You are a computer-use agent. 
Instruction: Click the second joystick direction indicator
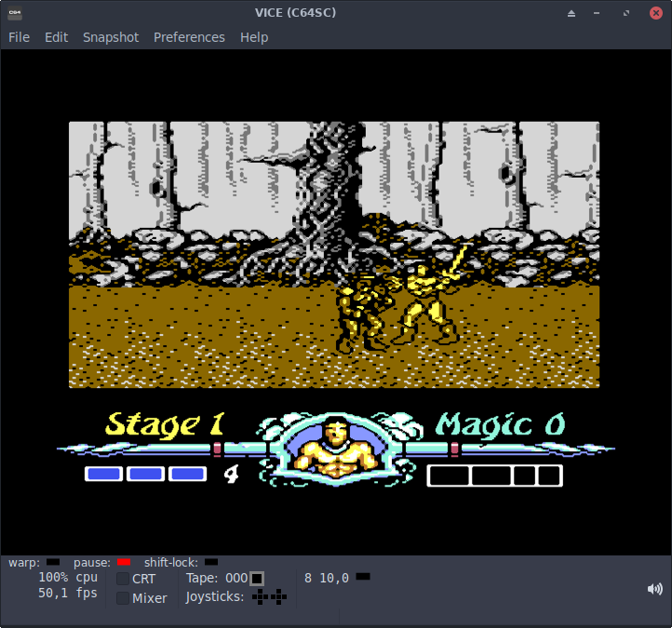click(278, 596)
